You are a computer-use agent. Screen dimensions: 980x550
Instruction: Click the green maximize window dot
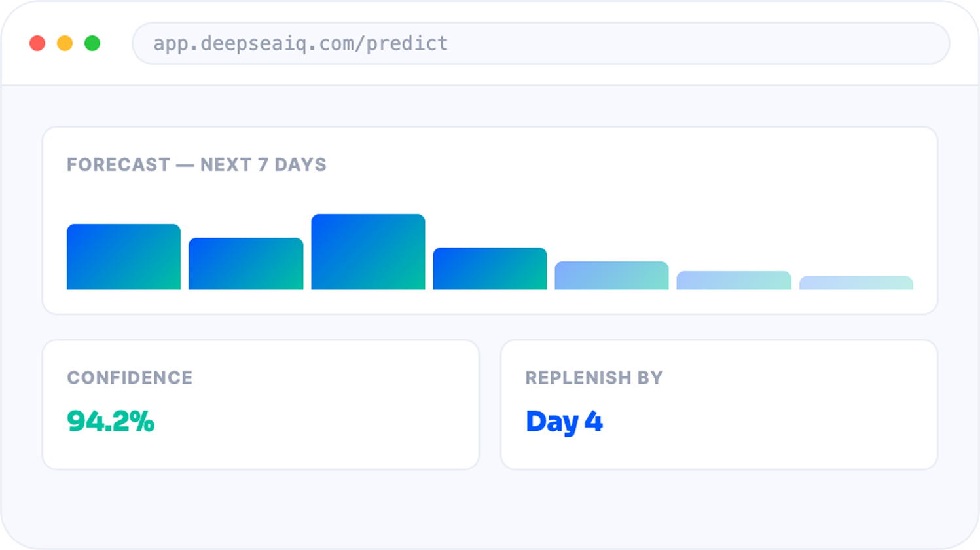point(92,43)
